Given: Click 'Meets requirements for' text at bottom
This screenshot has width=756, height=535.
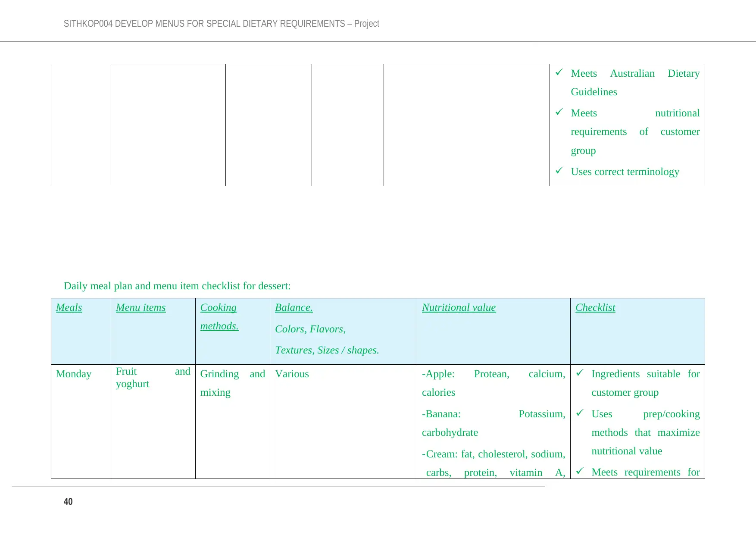Looking at the screenshot, I should point(646,472).
